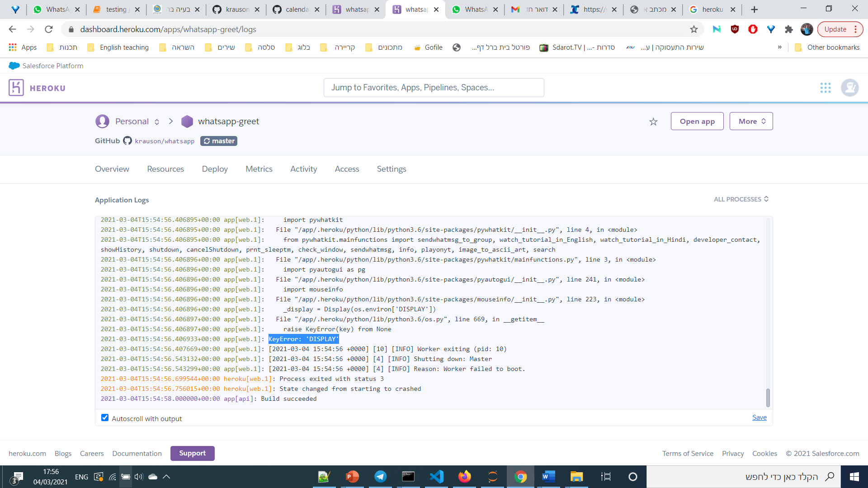Open the notifications action center
Screen dimensions: 868x488
pos(18,477)
